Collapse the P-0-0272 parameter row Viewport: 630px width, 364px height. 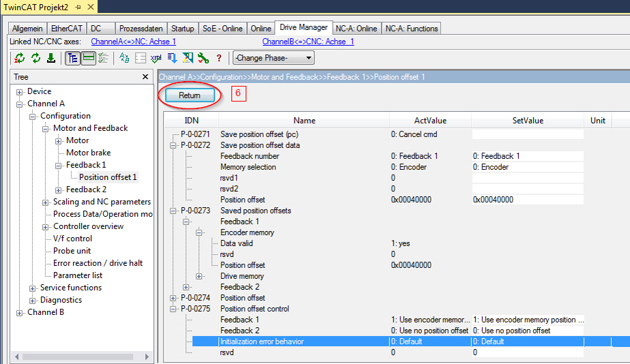pyautogui.click(x=172, y=145)
